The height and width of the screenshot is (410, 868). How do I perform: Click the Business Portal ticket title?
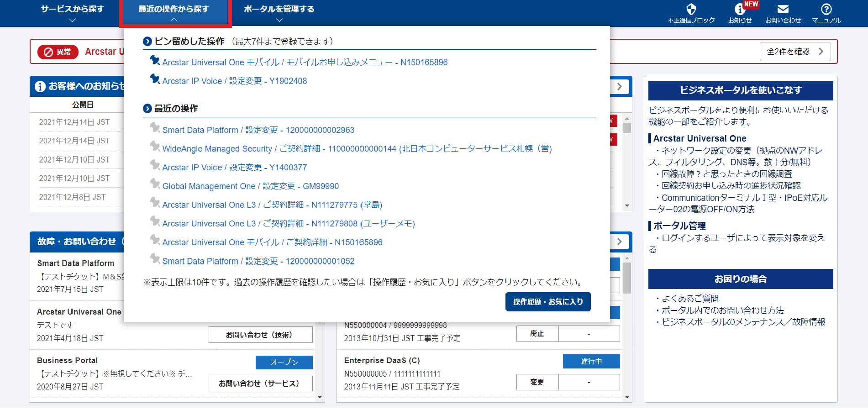(x=67, y=360)
